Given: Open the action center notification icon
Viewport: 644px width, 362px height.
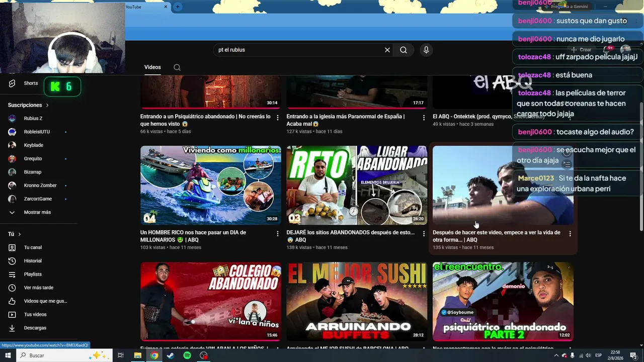Looking at the screenshot, I should pyautogui.click(x=633, y=355).
